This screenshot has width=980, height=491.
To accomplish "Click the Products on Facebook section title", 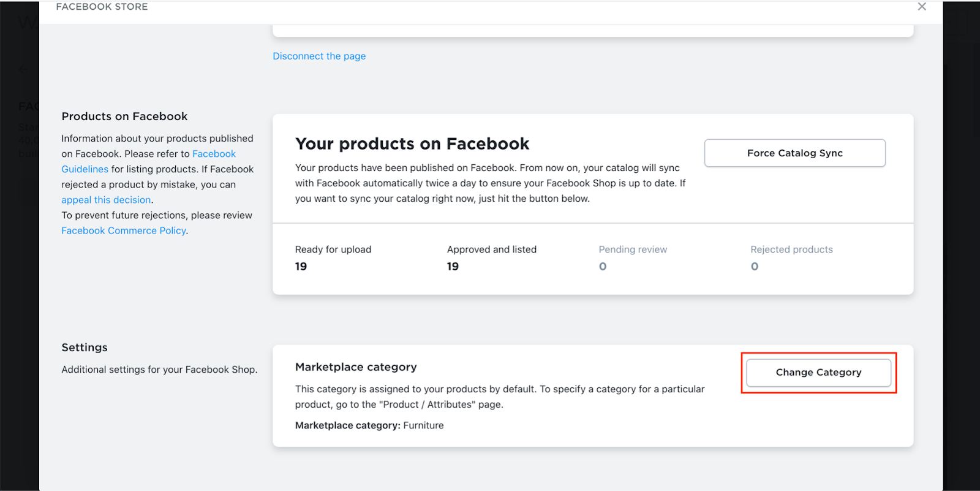I will click(x=124, y=116).
